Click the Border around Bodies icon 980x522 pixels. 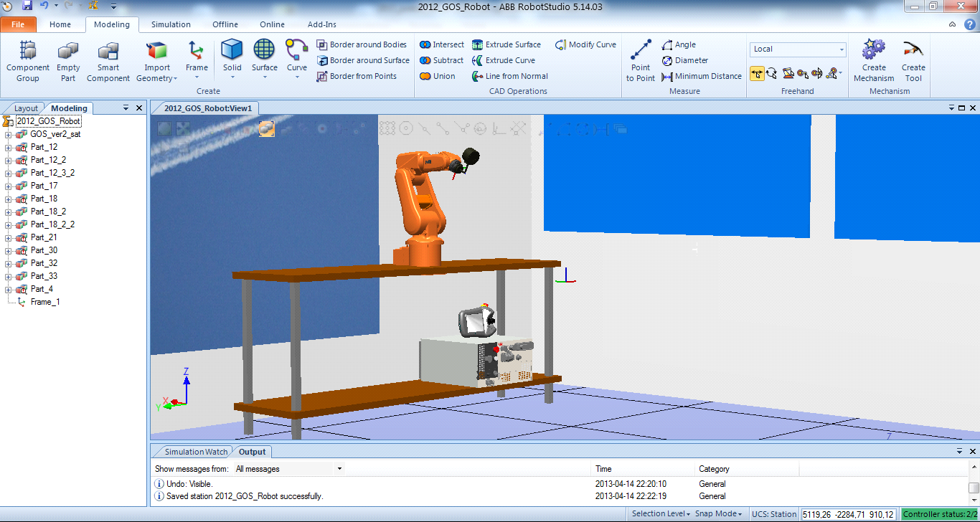coord(322,44)
